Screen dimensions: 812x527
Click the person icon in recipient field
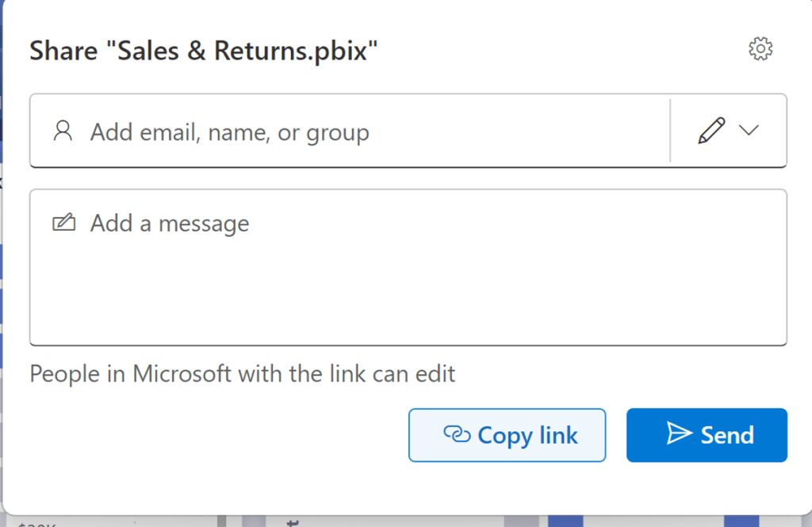[x=62, y=131]
